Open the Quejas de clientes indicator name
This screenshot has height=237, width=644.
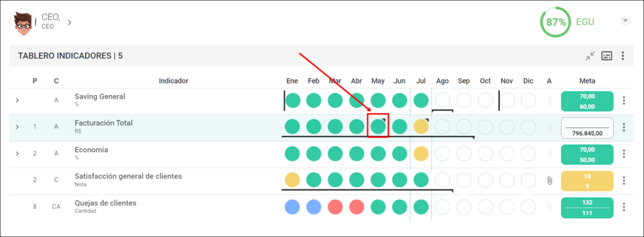pos(106,203)
